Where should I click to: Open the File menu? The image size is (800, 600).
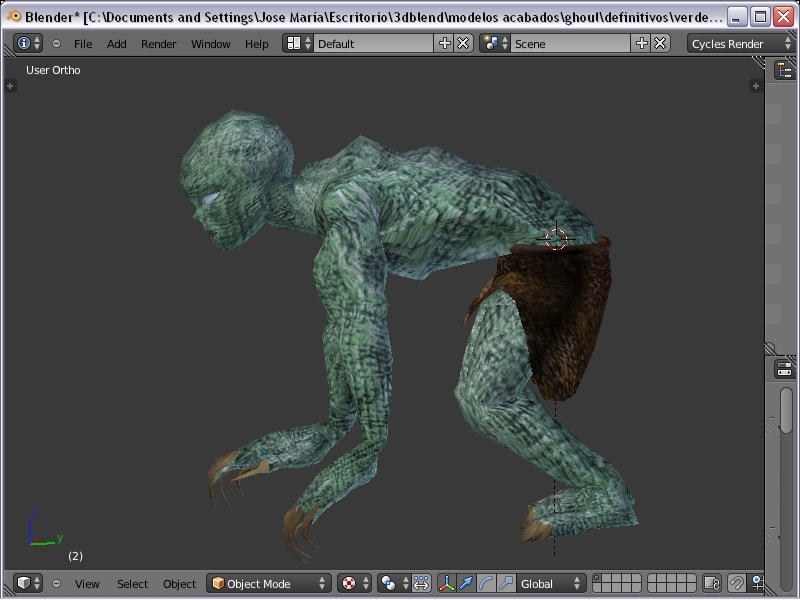coord(83,44)
